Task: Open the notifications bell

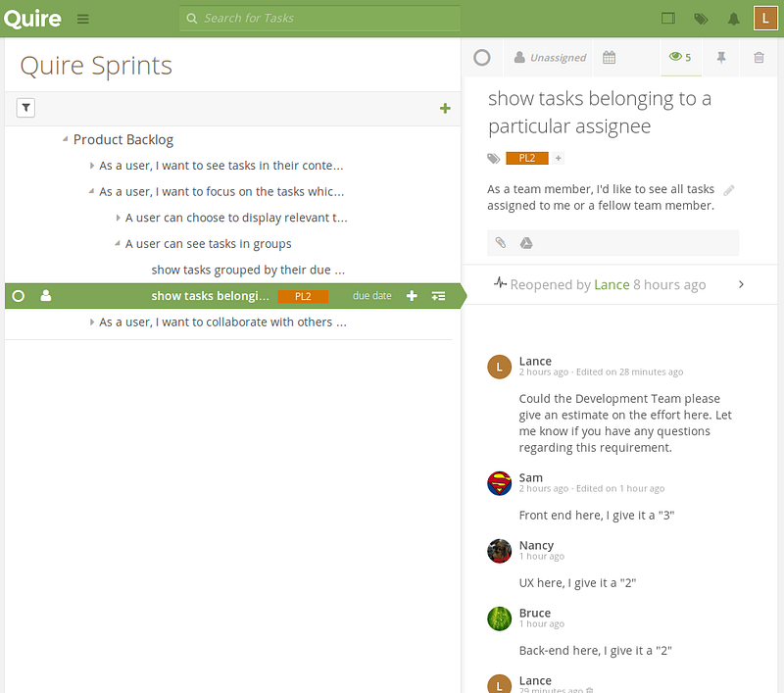Action: pyautogui.click(x=733, y=19)
